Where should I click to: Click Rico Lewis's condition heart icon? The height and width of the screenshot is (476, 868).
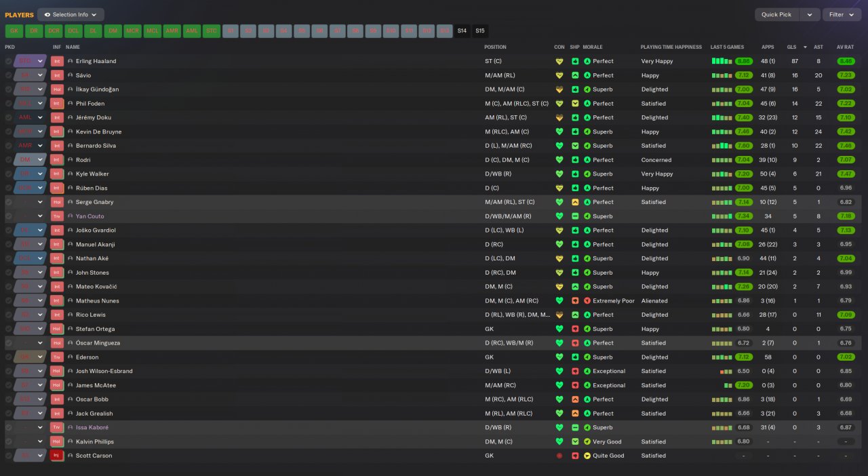coord(559,315)
